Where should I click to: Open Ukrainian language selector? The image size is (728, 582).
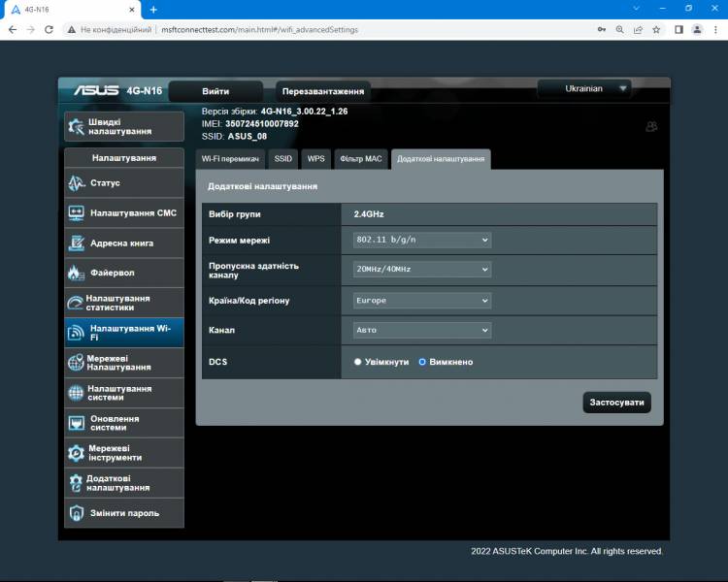[584, 88]
